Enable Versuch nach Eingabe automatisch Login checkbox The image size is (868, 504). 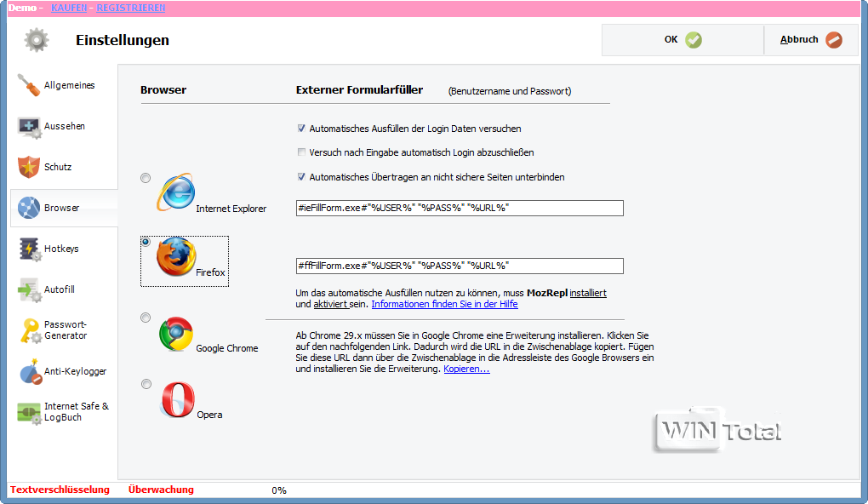click(301, 152)
